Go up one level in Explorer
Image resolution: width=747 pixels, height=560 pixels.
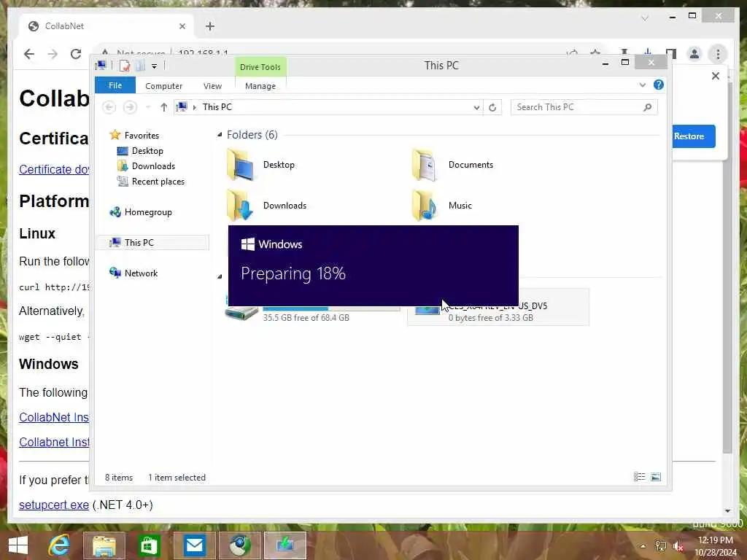click(164, 107)
